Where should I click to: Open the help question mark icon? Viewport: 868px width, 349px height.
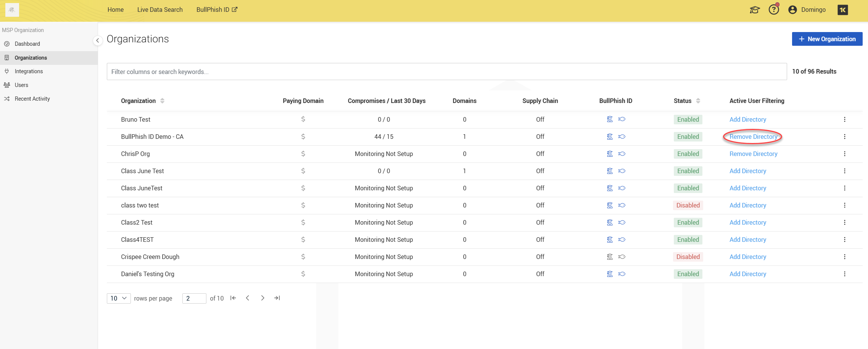tap(773, 10)
